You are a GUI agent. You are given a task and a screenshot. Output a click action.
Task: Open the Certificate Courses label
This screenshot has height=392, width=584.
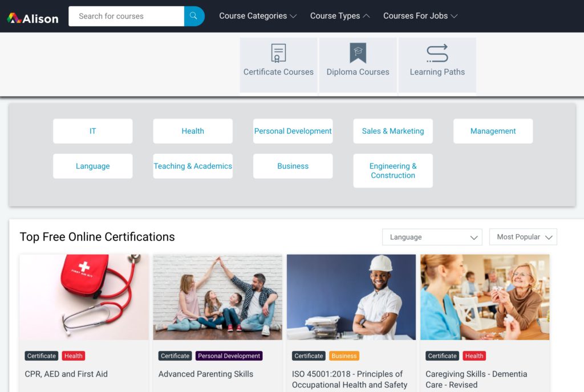278,72
